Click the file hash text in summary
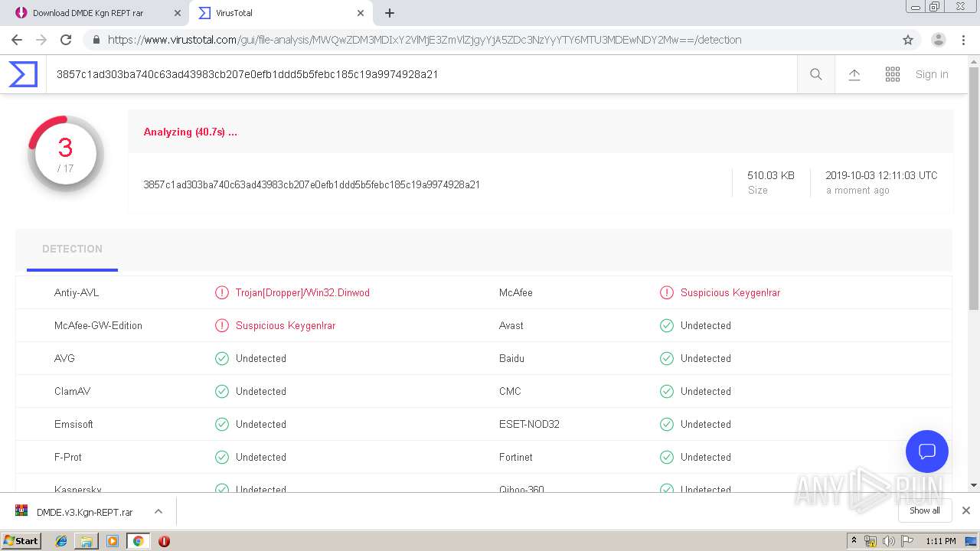The width and height of the screenshot is (980, 551). [x=312, y=184]
